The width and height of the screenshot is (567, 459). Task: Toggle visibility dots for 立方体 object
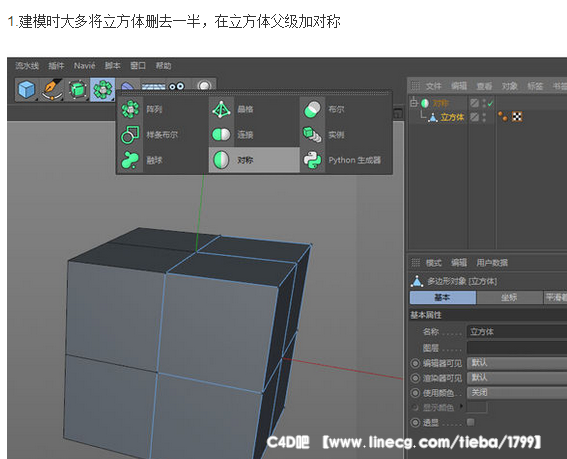[x=484, y=117]
